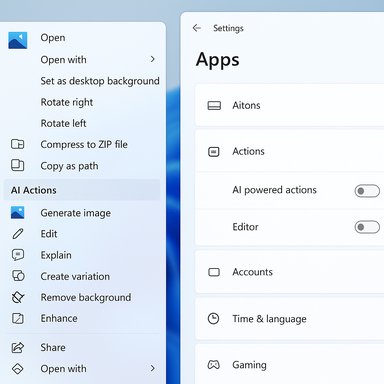Click the Remove background icon
The height and width of the screenshot is (384, 384).
18,297
